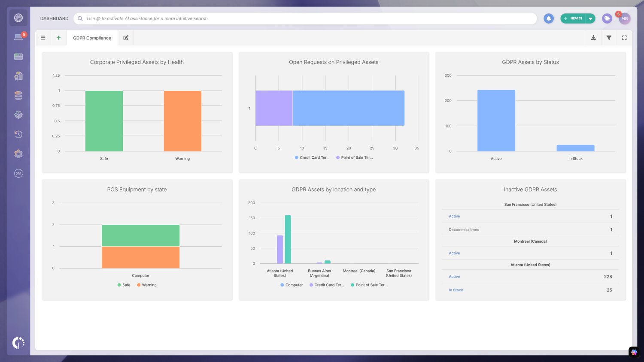The width and height of the screenshot is (644, 362).
Task: Toggle the Safe legend in POS Equipment chart
Action: (x=124, y=285)
